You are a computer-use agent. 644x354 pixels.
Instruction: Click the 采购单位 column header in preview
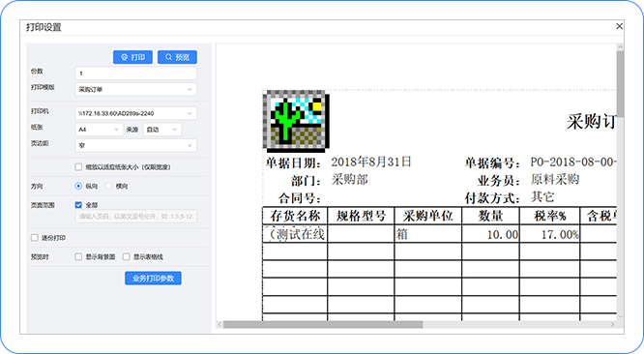pos(428,216)
